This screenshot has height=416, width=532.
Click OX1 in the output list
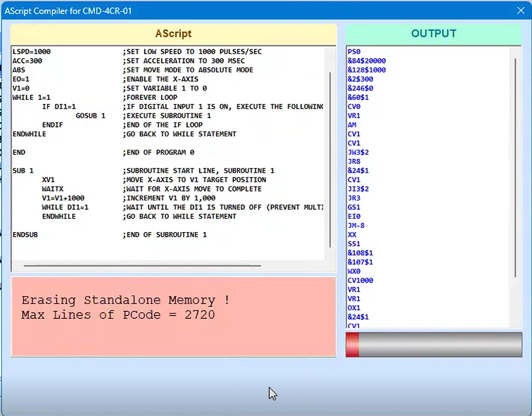[x=354, y=308]
